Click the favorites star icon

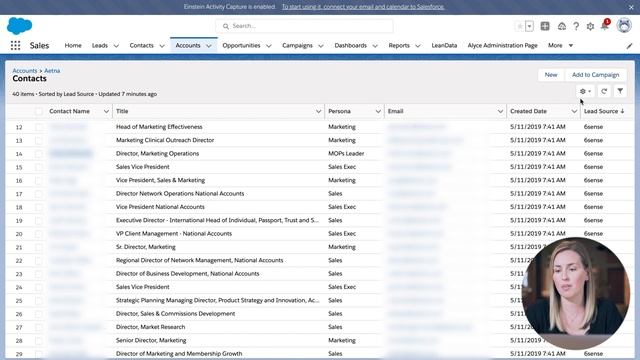[520, 26]
